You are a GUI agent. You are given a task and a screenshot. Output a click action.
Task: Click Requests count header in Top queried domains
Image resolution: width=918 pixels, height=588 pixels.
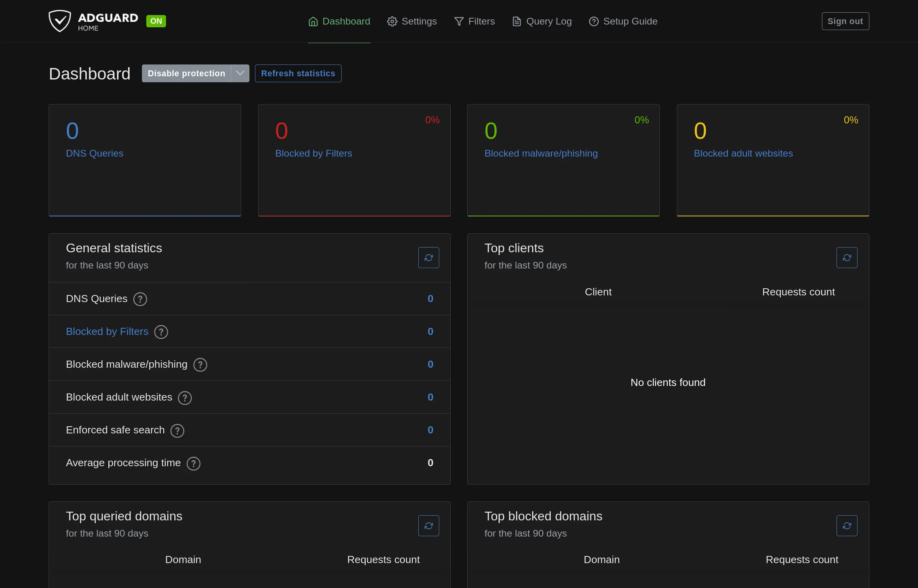pos(383,560)
